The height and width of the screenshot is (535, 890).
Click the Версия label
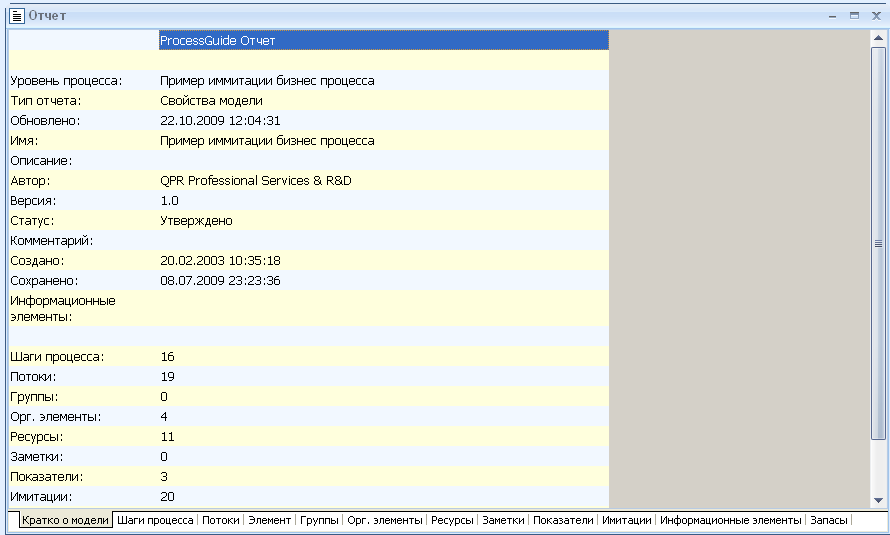click(33, 201)
